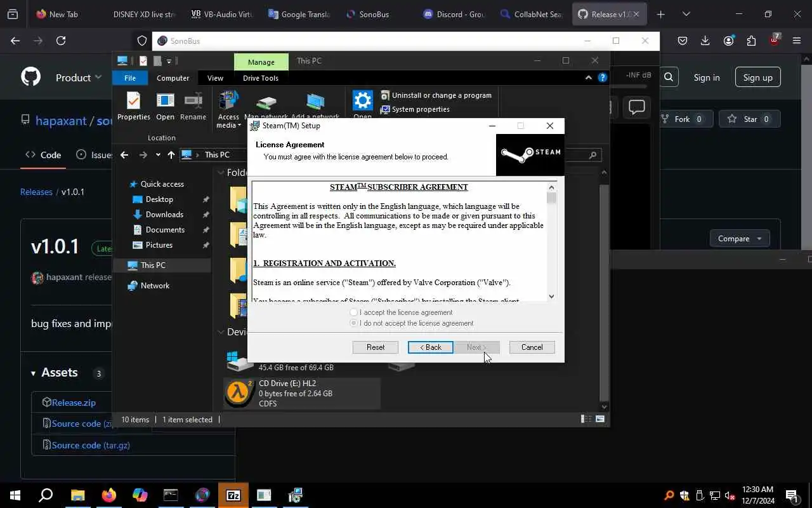Screen dimensions: 812x508
Task: Click the GitHub logo icon
Action: click(x=30, y=77)
